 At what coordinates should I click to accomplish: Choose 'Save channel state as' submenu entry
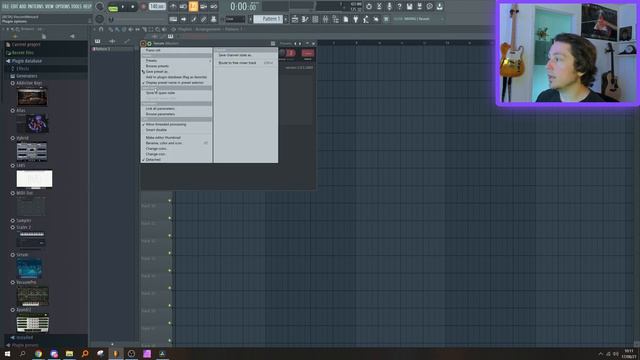(x=246, y=55)
